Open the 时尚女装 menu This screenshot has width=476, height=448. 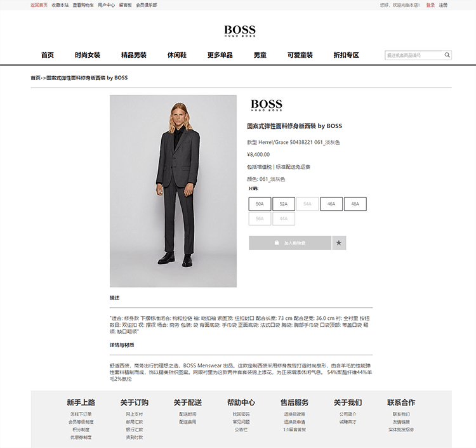(88, 55)
